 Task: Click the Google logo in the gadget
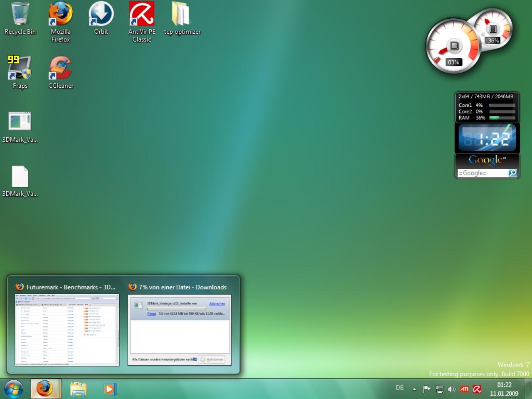point(487,160)
